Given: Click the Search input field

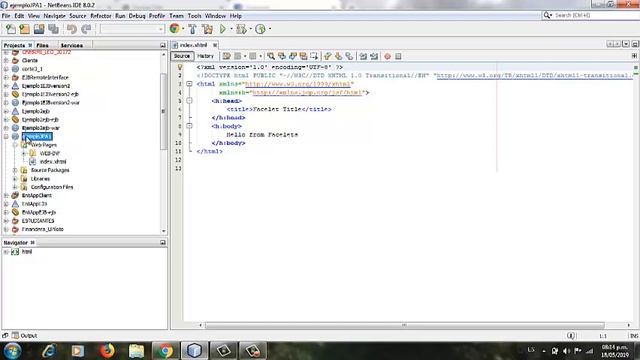Looking at the screenshot, I should click(594, 15).
